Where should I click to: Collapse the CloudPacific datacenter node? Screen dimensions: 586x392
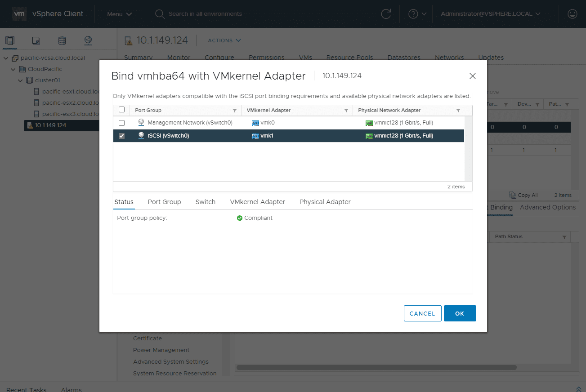pos(13,69)
